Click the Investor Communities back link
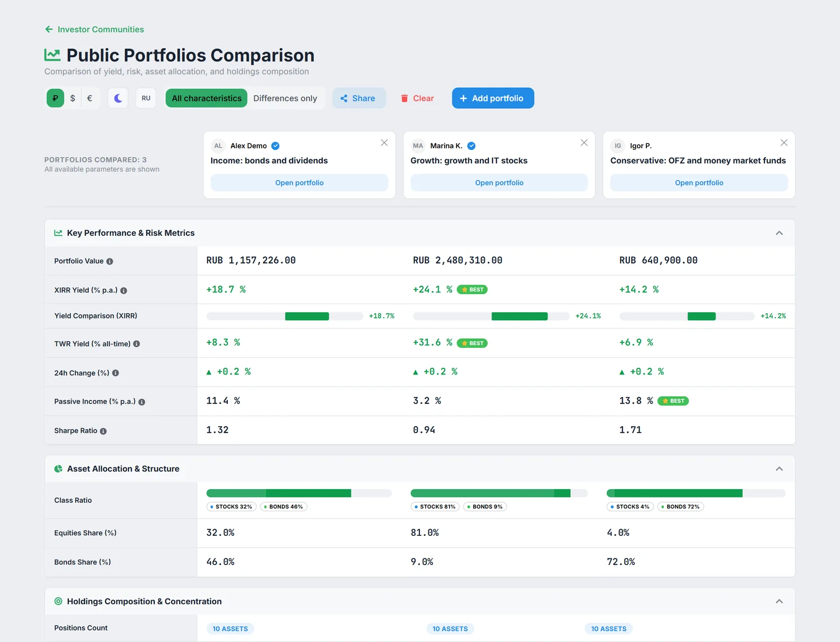 pos(94,29)
